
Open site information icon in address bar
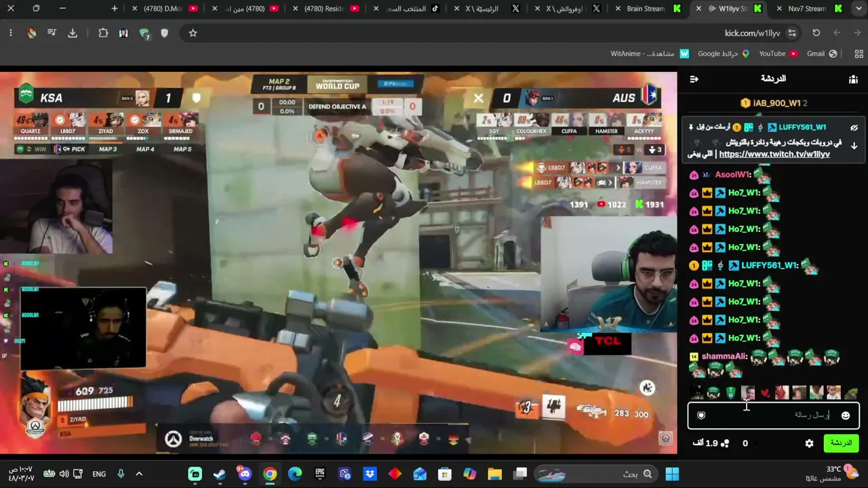pos(792,33)
